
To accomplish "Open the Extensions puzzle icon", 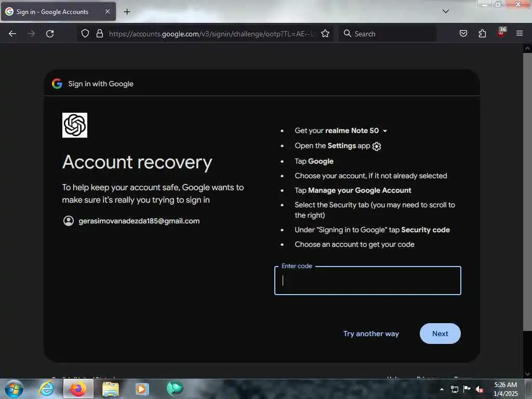I will coord(482,34).
